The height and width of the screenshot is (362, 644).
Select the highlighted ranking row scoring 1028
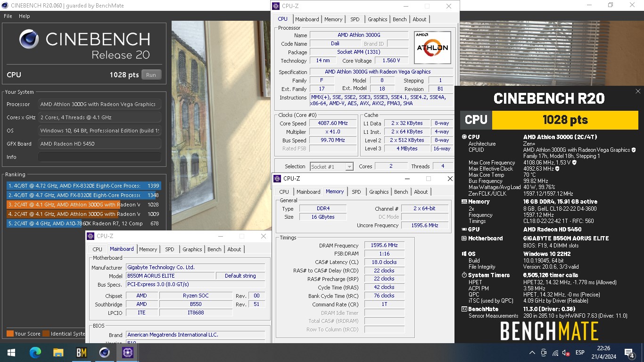(83, 205)
